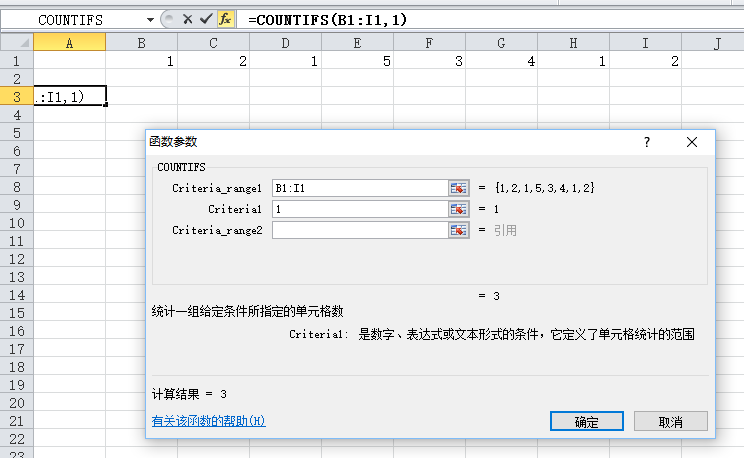Click the formula bar text =COUNTIFS(B1:I1,1)
Image resolution: width=744 pixels, height=458 pixels.
pos(327,20)
